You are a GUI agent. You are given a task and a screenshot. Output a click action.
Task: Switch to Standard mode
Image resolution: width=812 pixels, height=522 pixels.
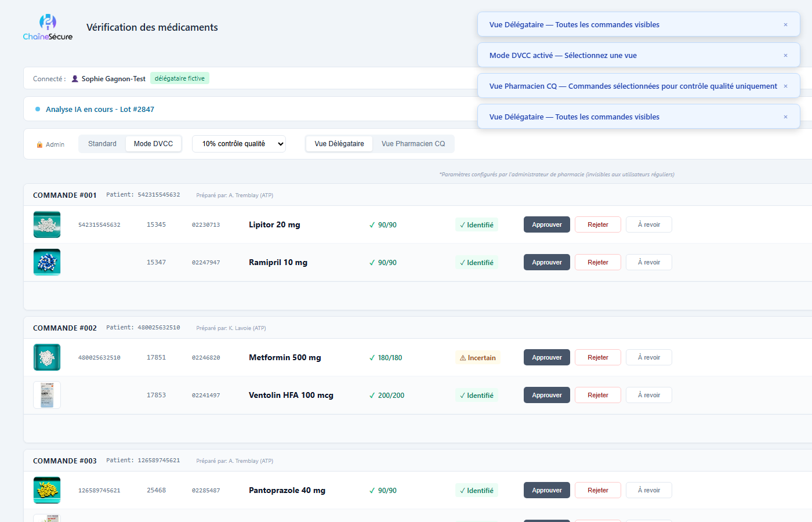(102, 144)
